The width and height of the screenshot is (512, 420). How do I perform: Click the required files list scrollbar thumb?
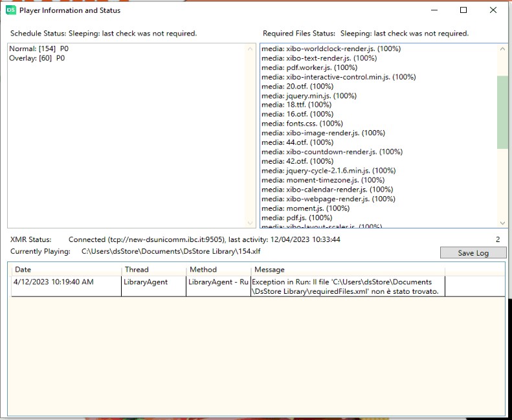click(502, 112)
